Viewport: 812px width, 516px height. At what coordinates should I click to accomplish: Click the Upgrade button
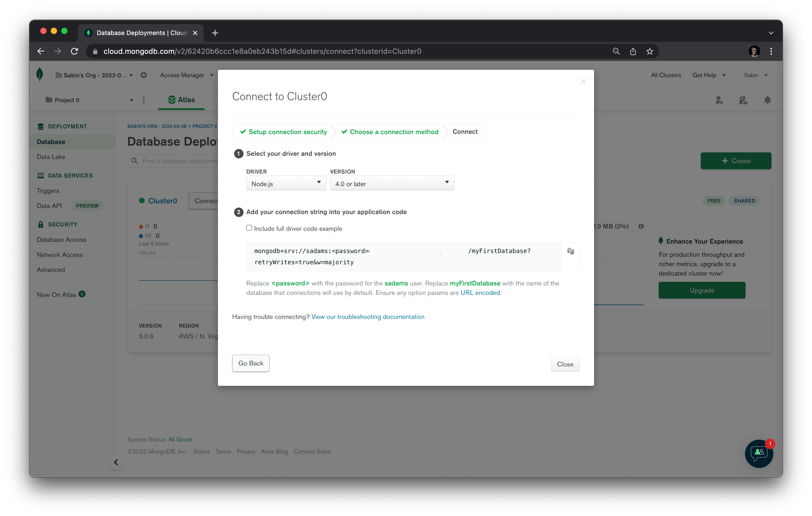tap(702, 290)
